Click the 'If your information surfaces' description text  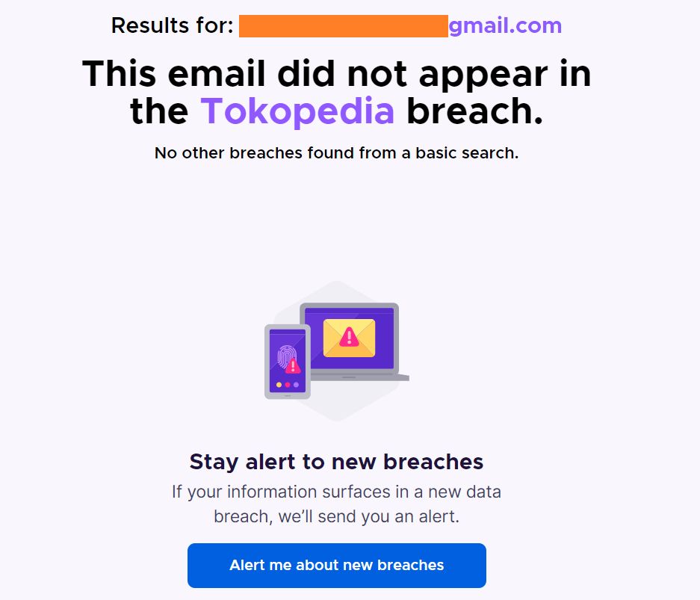(x=336, y=504)
